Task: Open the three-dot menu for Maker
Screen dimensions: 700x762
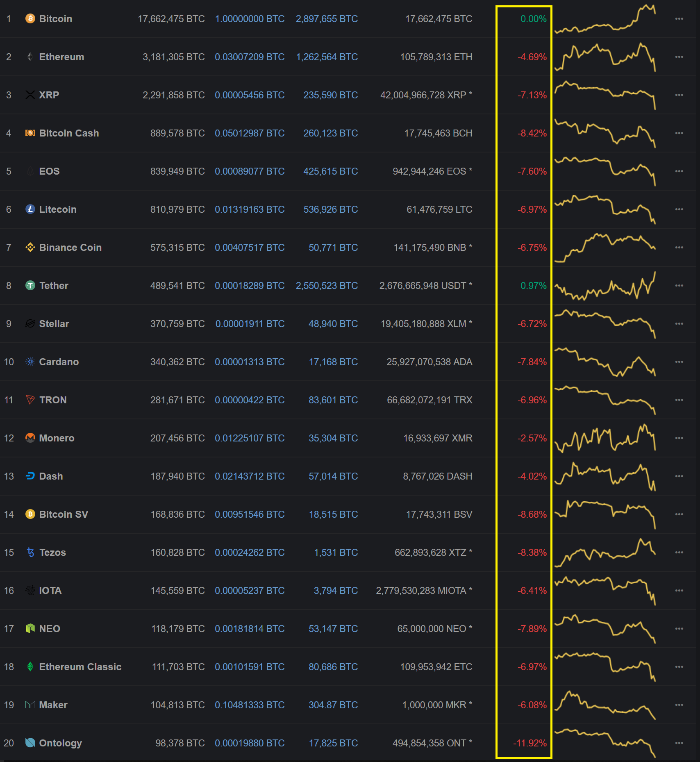Action: 679,705
